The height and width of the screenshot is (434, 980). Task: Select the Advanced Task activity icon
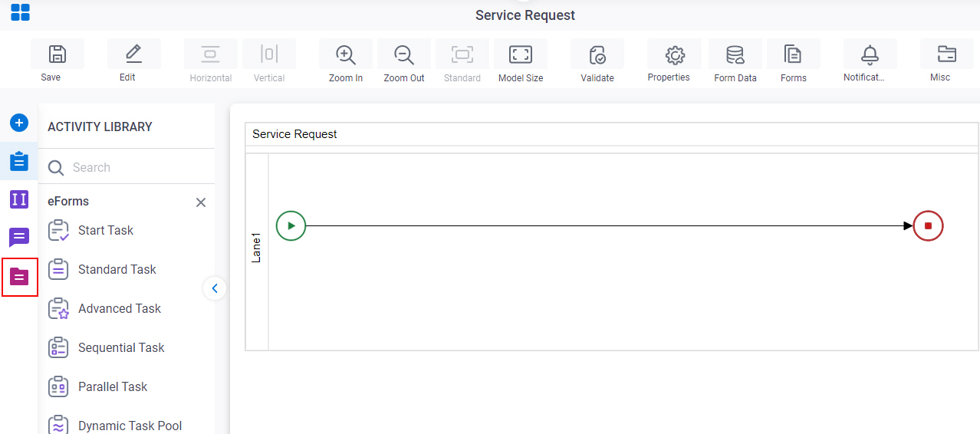[59, 308]
